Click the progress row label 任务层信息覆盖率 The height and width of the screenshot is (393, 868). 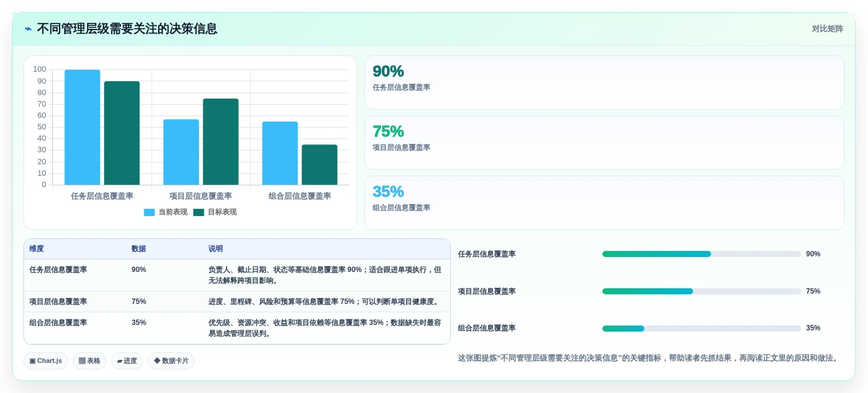(487, 254)
